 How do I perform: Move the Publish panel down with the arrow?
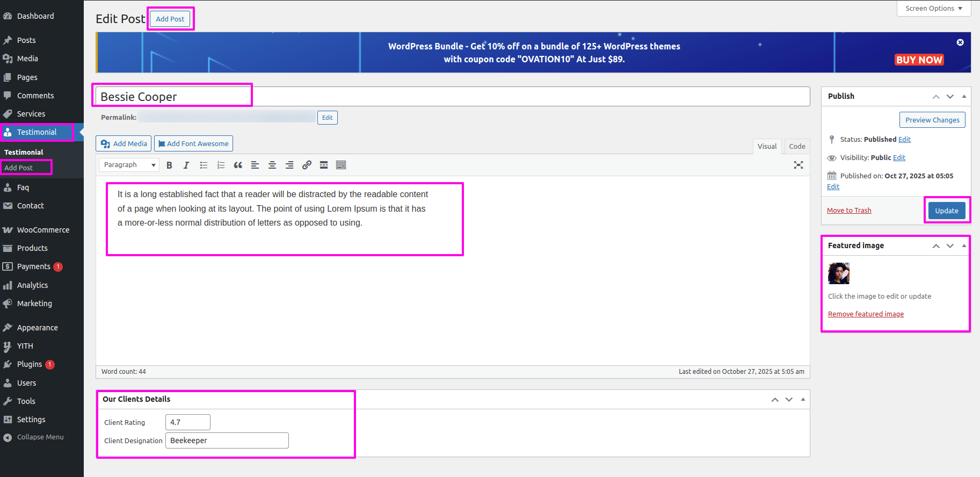click(950, 97)
